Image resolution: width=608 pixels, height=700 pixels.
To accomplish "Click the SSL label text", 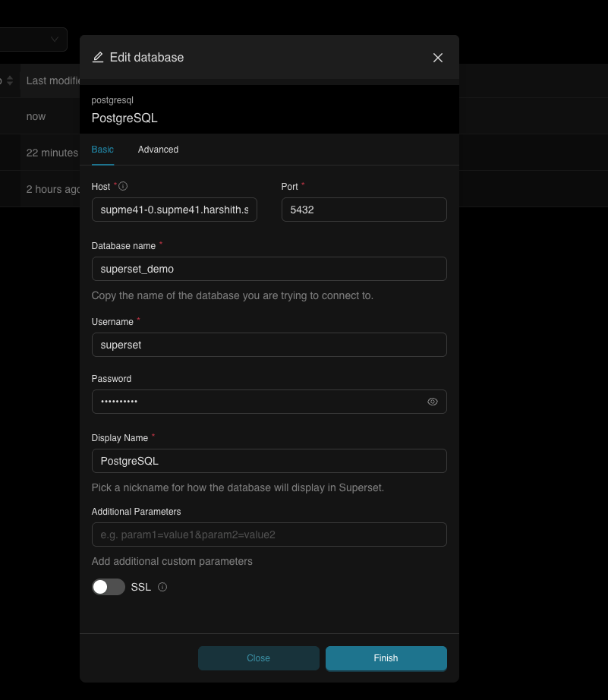I will tap(141, 587).
